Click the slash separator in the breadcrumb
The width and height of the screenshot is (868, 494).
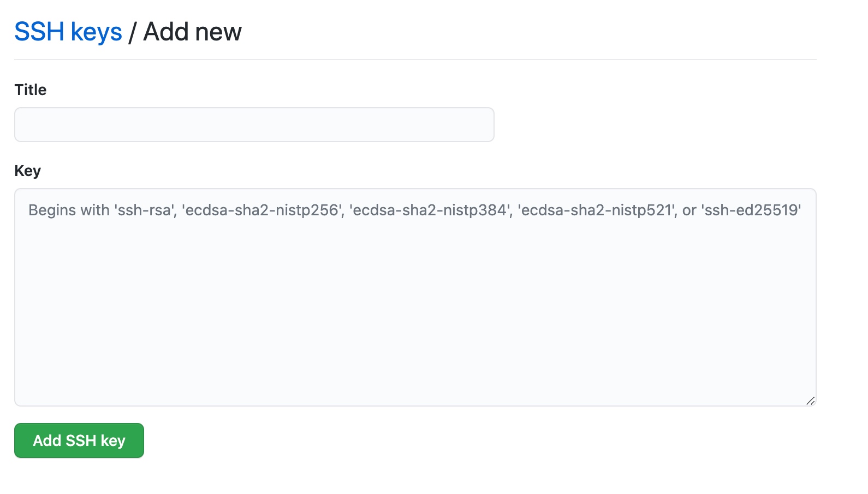tap(132, 32)
